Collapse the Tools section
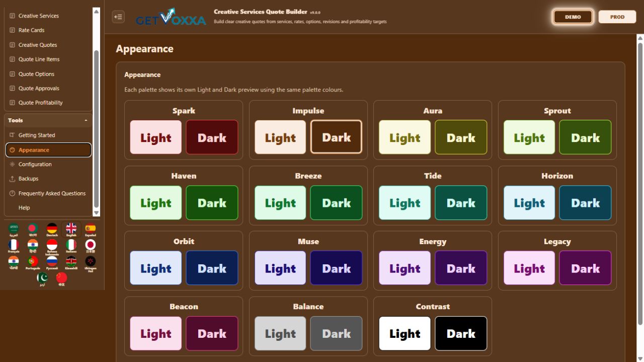Viewport: 644px width, 362px height. [x=86, y=120]
